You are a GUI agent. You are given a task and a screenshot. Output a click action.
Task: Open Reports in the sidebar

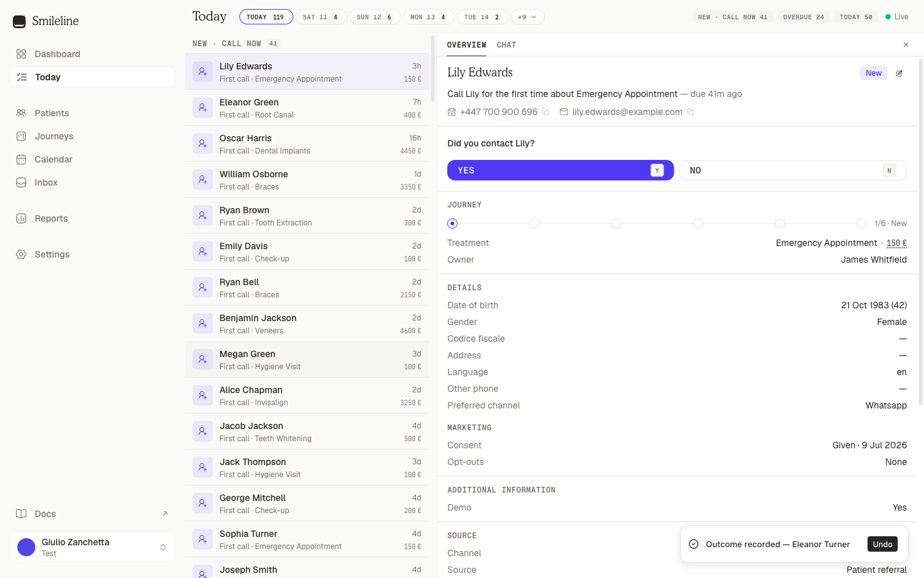pos(92,218)
